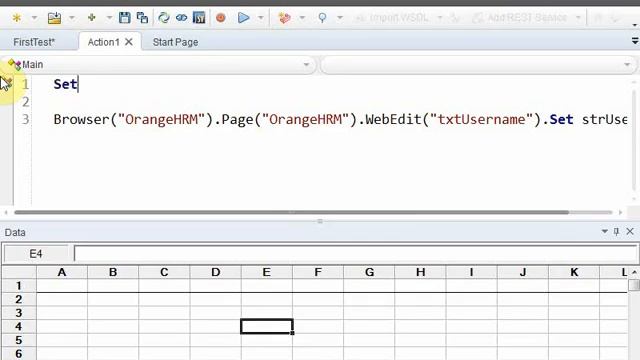This screenshot has height=360, width=640.
Task: Click the Save floppy disk icon
Action: pos(124,18)
